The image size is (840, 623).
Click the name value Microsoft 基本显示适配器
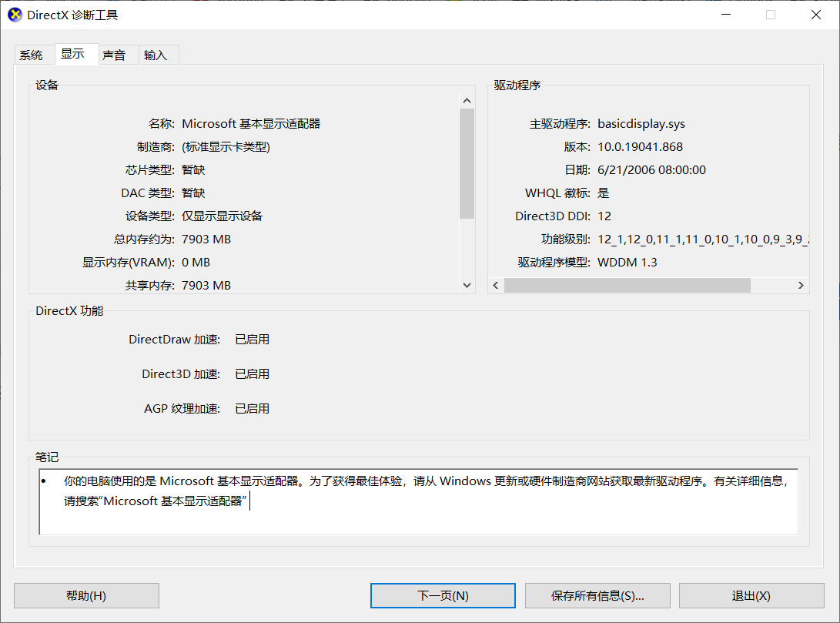tap(251, 124)
